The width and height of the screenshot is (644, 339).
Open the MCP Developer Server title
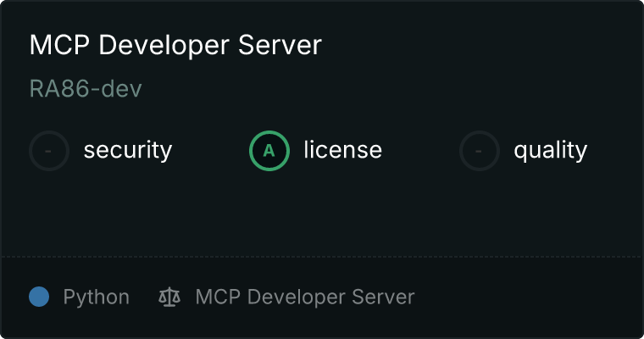175,45
